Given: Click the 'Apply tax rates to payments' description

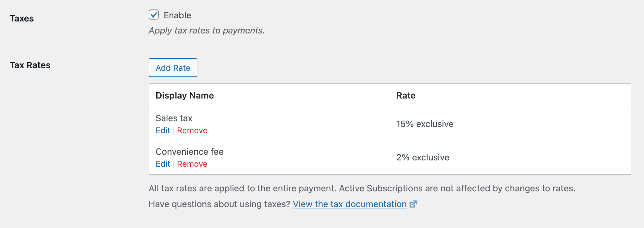Looking at the screenshot, I should tap(207, 30).
